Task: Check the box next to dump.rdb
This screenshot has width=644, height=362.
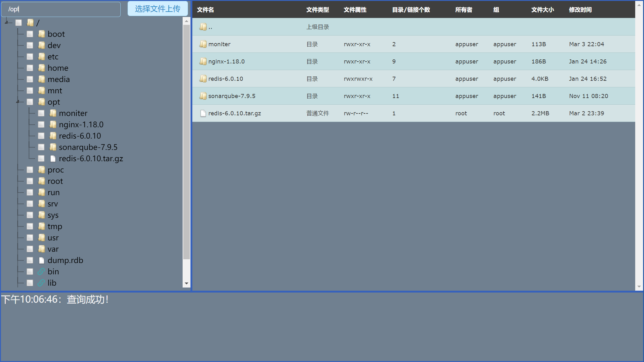Action: 30,260
